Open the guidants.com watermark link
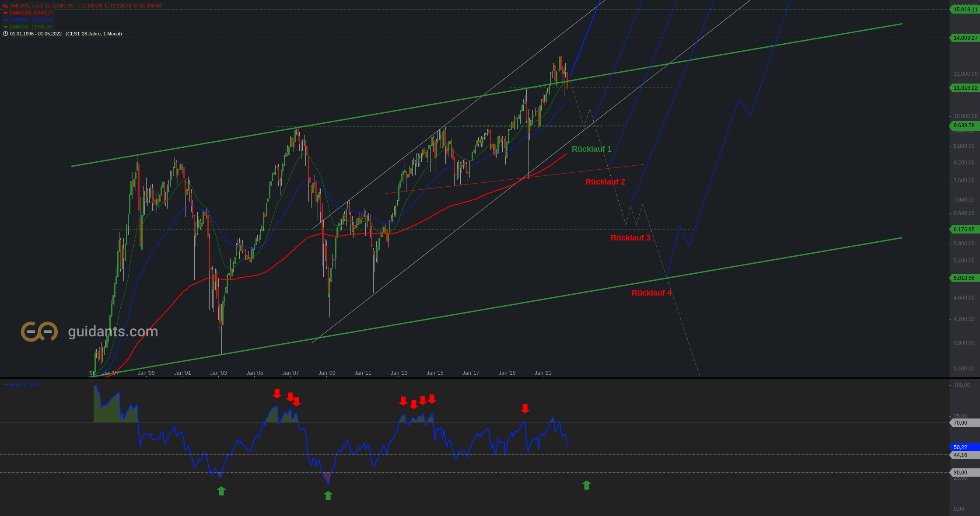 pos(113,331)
